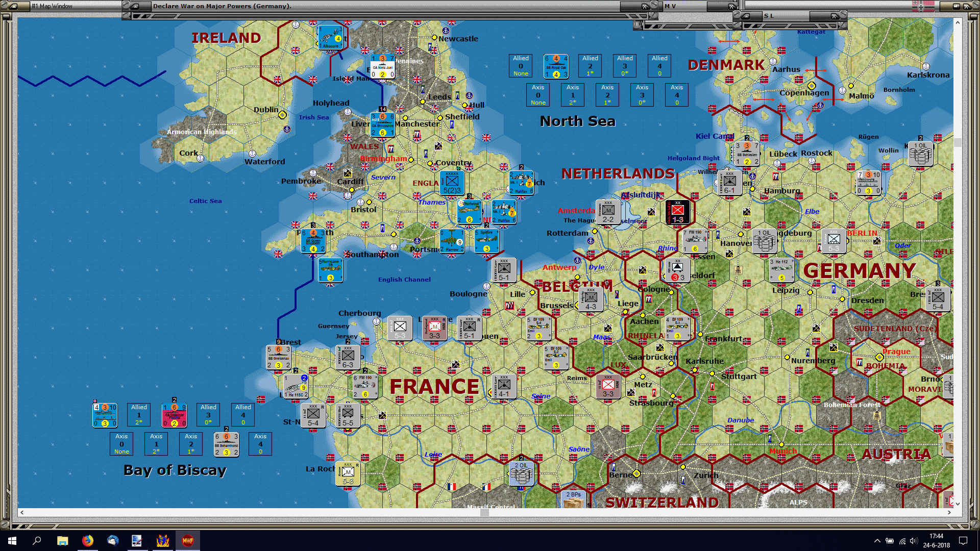Image resolution: width=980 pixels, height=551 pixels.
Task: Click the Bay of Biscay Axis 2 box
Action: tap(191, 444)
